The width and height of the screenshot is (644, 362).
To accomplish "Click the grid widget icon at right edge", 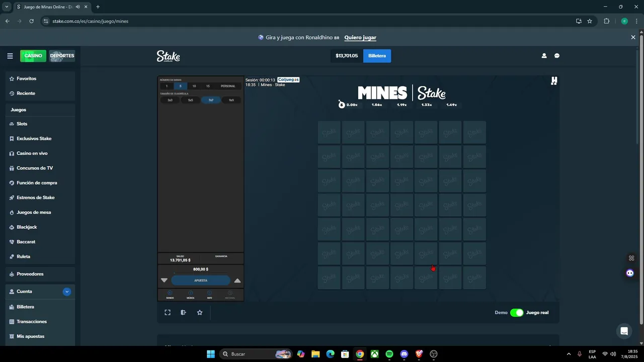I will pos(631,258).
